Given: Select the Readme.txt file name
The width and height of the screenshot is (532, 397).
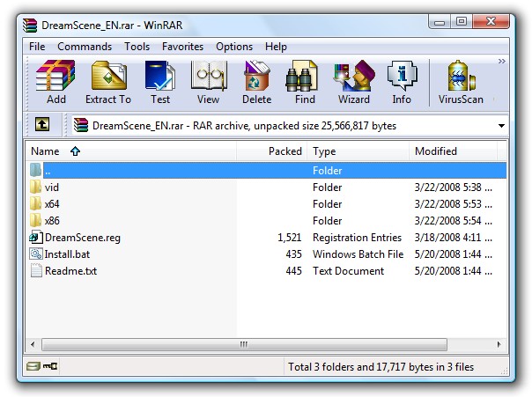Looking at the screenshot, I should (x=71, y=271).
